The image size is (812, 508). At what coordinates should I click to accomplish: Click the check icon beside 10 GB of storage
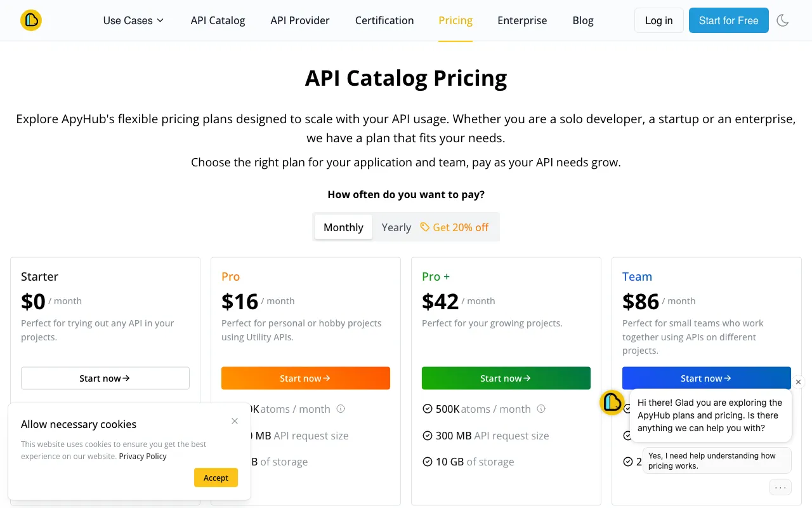point(428,462)
